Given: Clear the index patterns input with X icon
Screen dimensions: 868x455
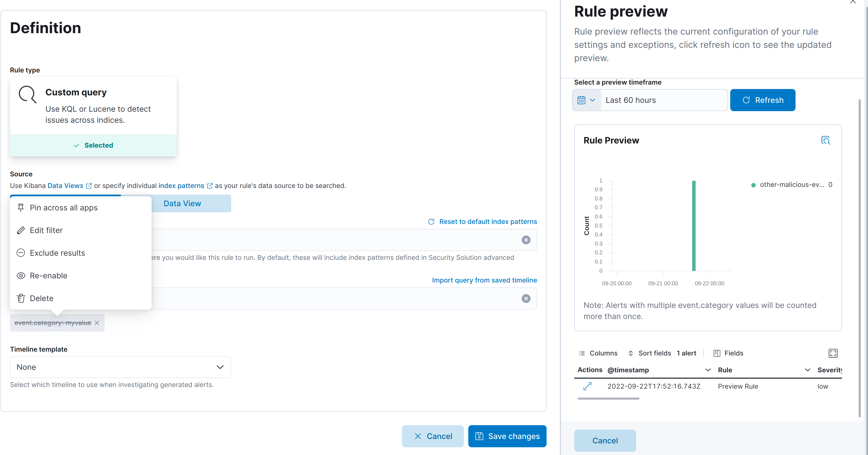Looking at the screenshot, I should (526, 240).
